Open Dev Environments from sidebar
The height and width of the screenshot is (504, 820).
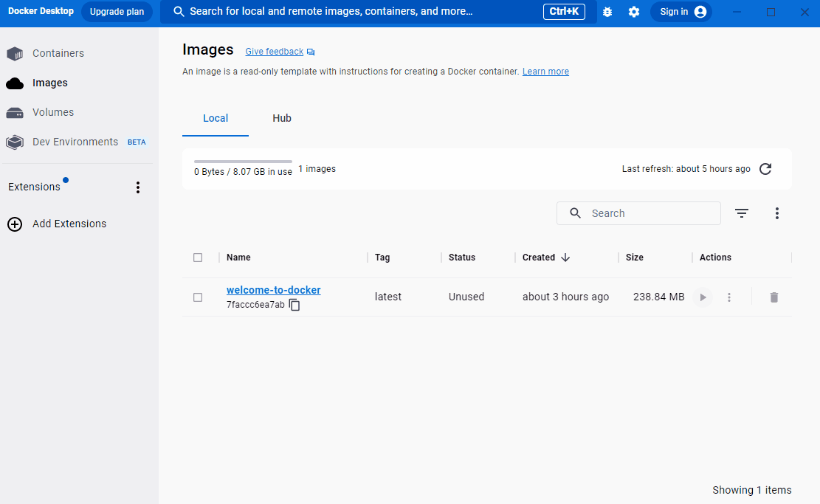coord(74,142)
